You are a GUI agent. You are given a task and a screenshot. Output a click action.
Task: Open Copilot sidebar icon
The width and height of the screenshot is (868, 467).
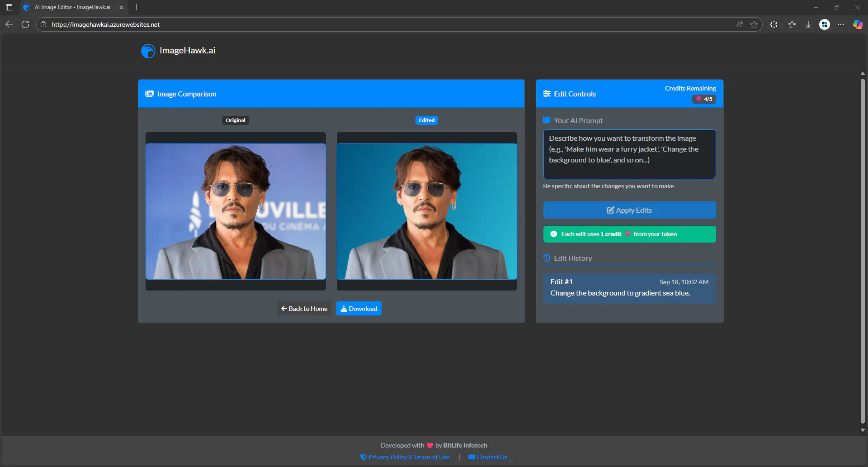(x=858, y=24)
